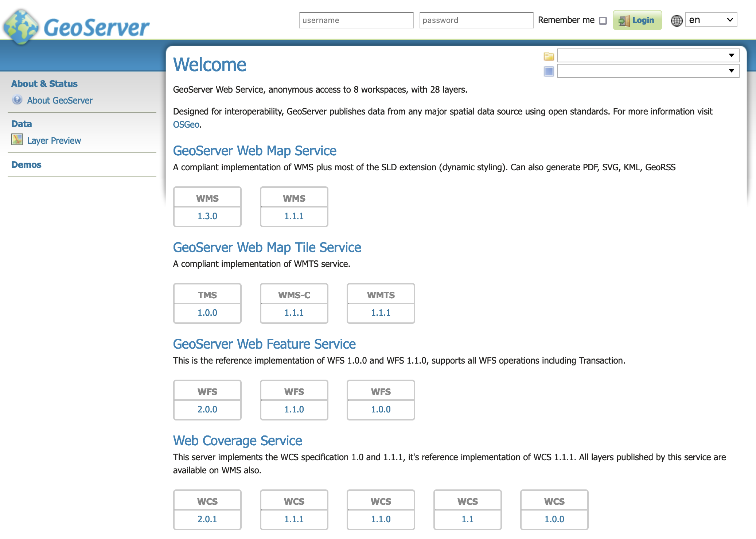Open WFS 2.0.0 capabilities link
Viewport: 756px width, 539px height.
tap(207, 409)
